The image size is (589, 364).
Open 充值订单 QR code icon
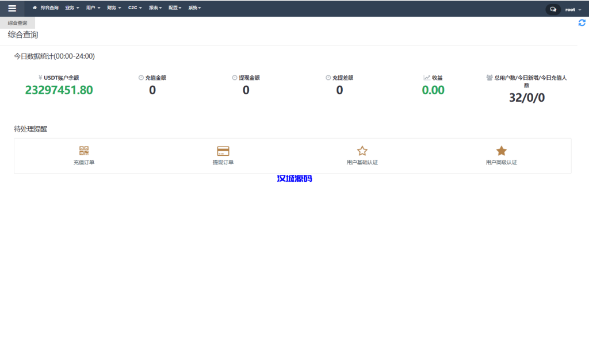click(84, 151)
